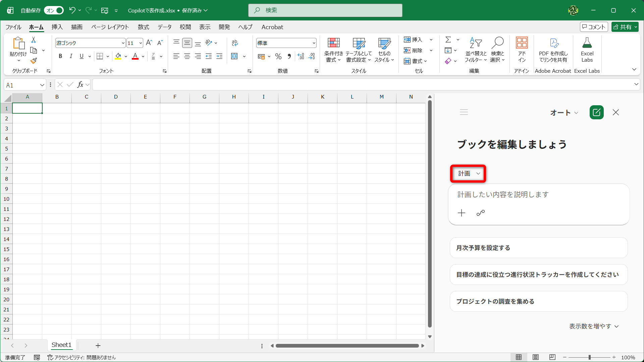
Task: Toggle Italic formatting
Action: [x=71, y=56]
